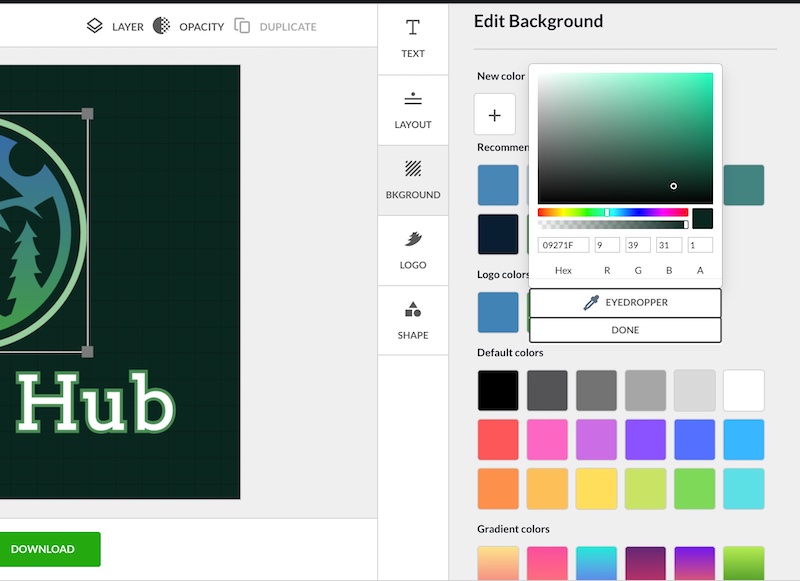Open the Opacity control
800x581 pixels.
point(162,26)
